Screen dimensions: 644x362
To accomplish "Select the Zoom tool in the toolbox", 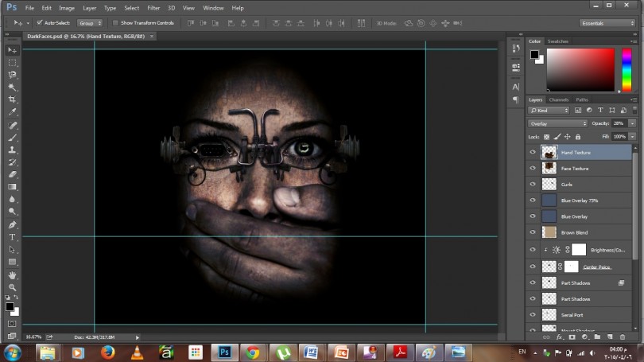I will [x=12, y=287].
